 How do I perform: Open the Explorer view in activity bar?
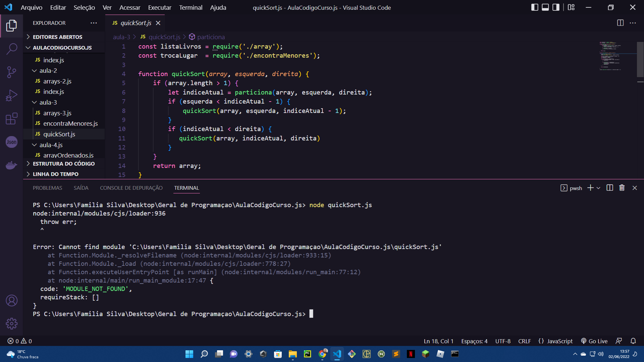coord(11,26)
